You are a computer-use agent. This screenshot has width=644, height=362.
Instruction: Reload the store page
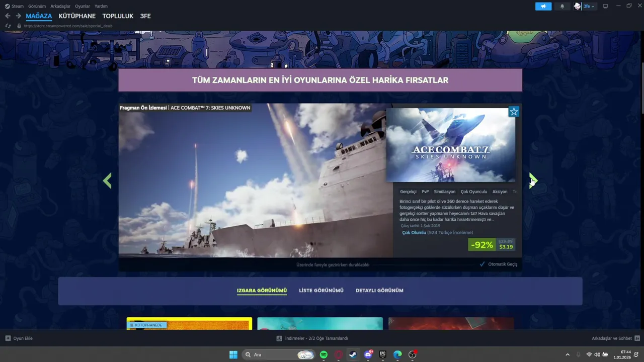point(8,26)
